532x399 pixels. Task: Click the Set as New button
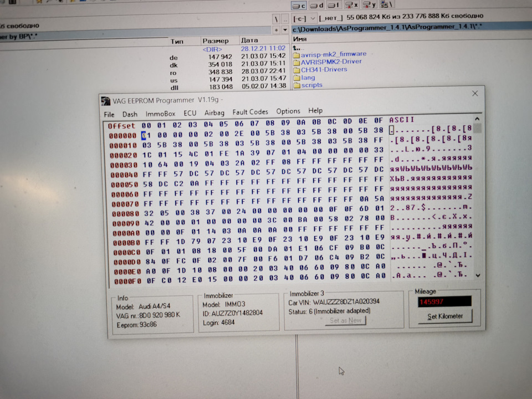coord(345,321)
